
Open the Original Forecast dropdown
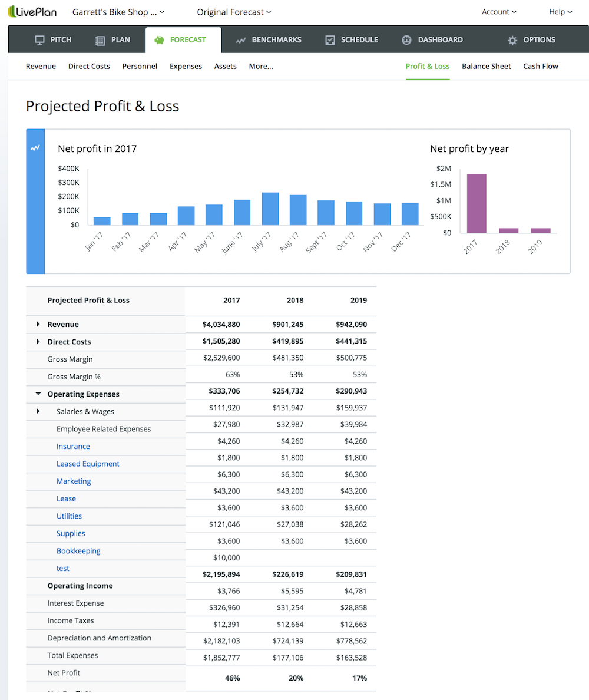[234, 12]
